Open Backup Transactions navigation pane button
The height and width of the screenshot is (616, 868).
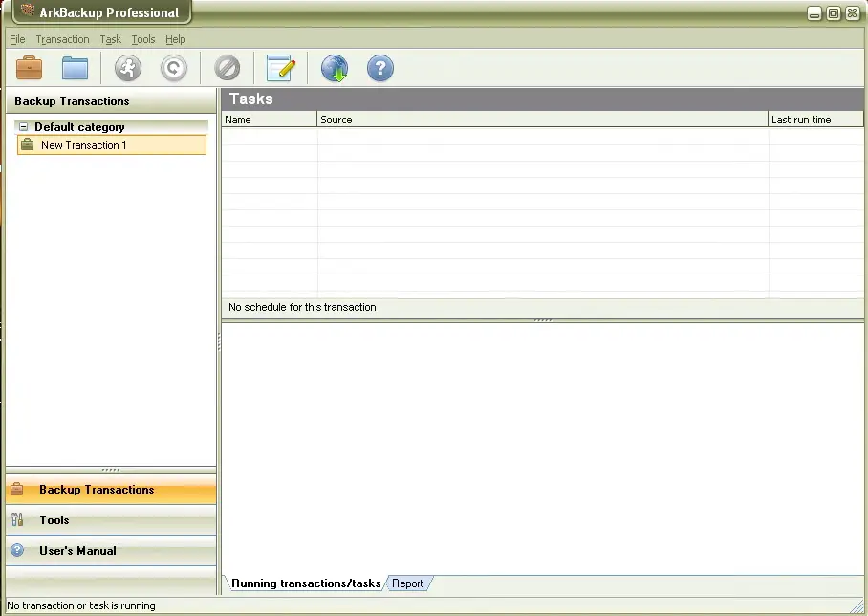pos(111,490)
